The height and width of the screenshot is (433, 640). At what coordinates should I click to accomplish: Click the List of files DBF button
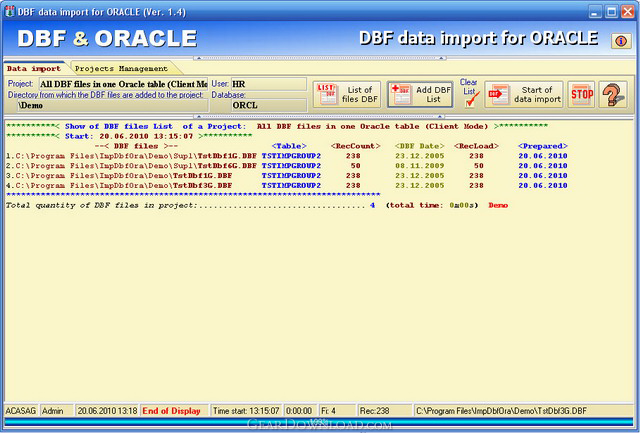pyautogui.click(x=347, y=95)
